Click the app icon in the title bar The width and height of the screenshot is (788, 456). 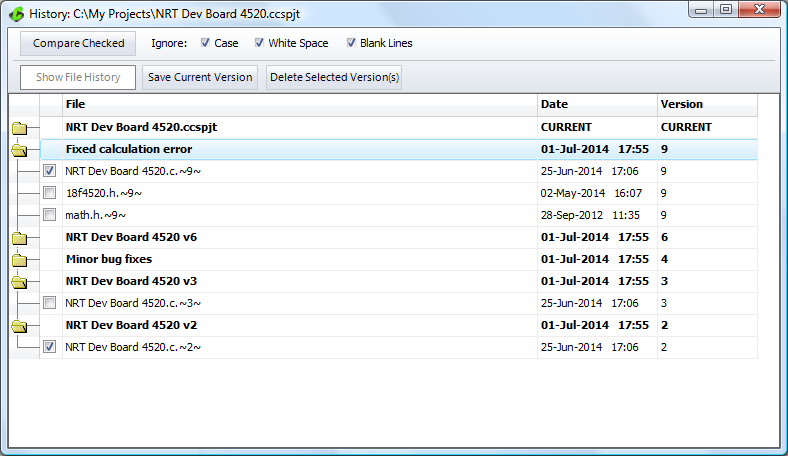pyautogui.click(x=17, y=15)
